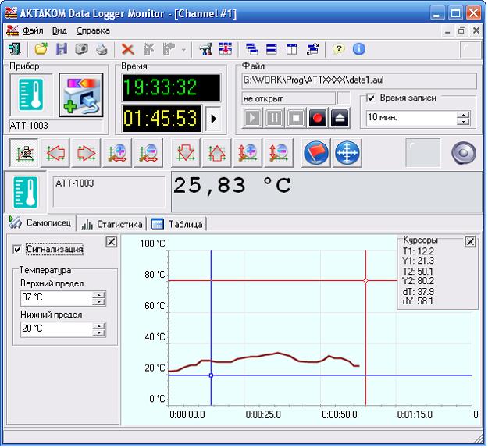Click the print icon in toolbar
Screen dimensions: 488x448
(x=102, y=49)
